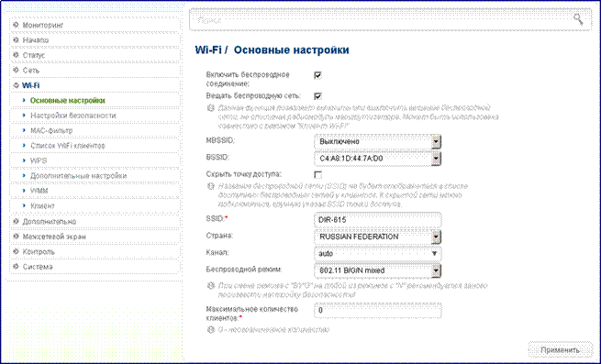Open the Канал channel dropdown
The width and height of the screenshot is (601, 364).
pos(377,254)
